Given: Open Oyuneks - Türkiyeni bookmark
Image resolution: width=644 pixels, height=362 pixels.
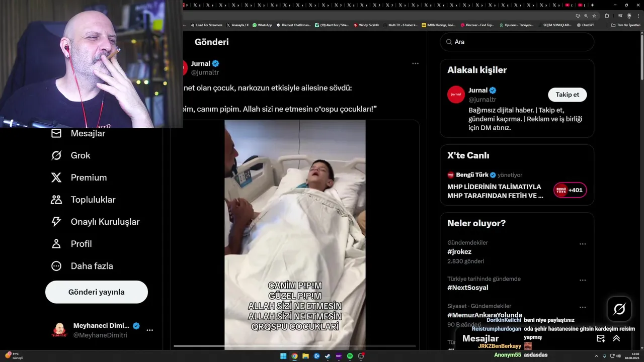Looking at the screenshot, I should click(516, 25).
